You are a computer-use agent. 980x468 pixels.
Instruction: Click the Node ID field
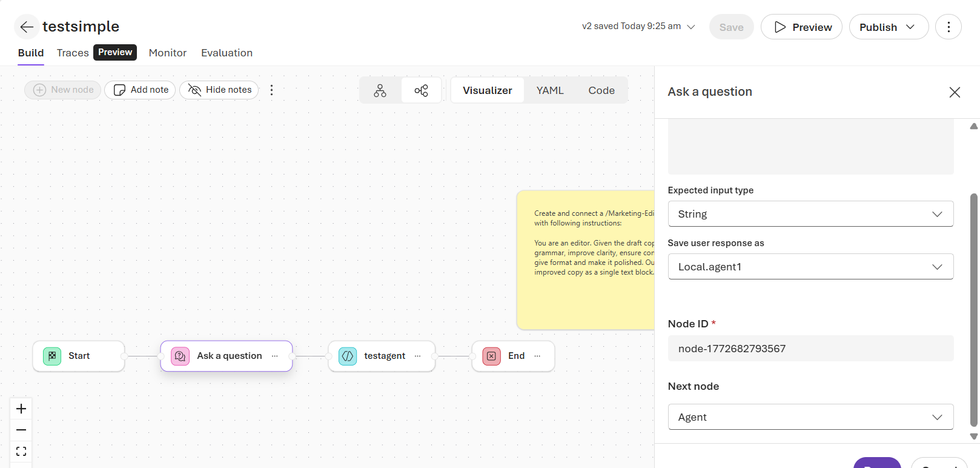[x=810, y=349]
